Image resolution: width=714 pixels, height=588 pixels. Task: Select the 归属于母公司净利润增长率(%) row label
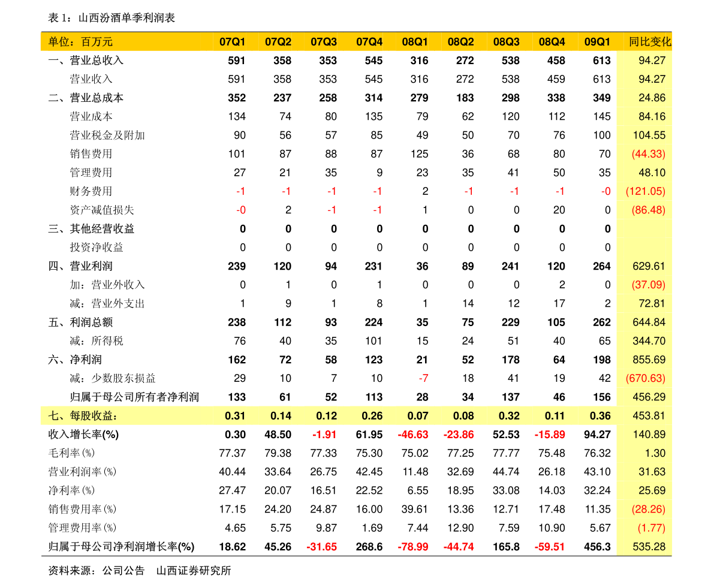click(x=121, y=547)
